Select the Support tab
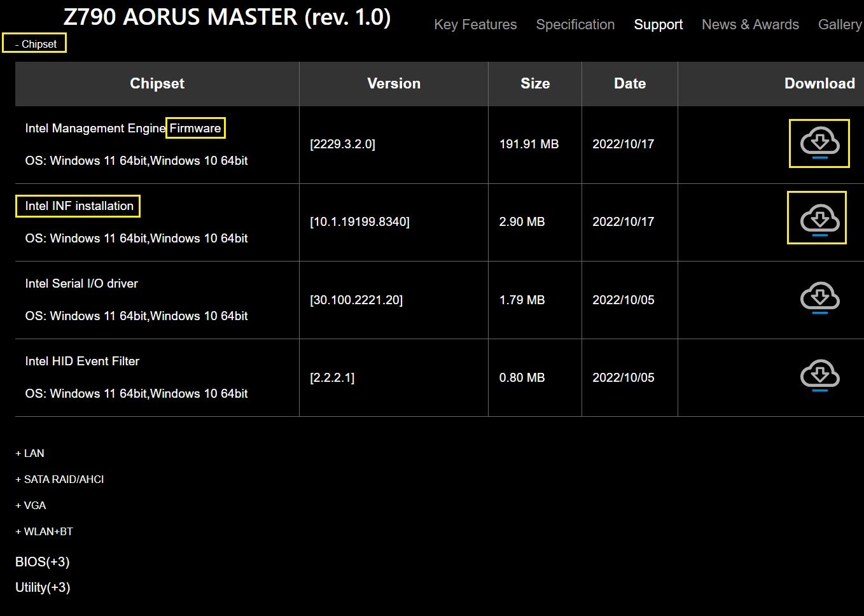This screenshot has height=616, width=864. 658,24
